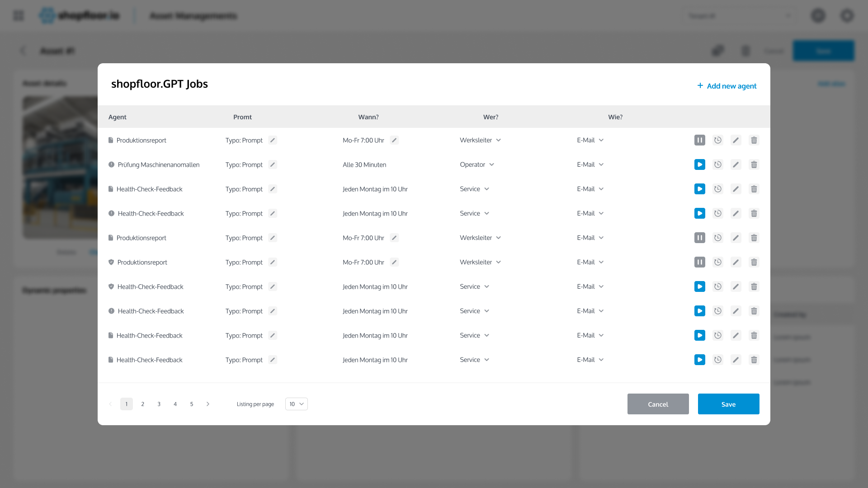Delete the Prüfung Maschinenanomallen agent

point(754,164)
